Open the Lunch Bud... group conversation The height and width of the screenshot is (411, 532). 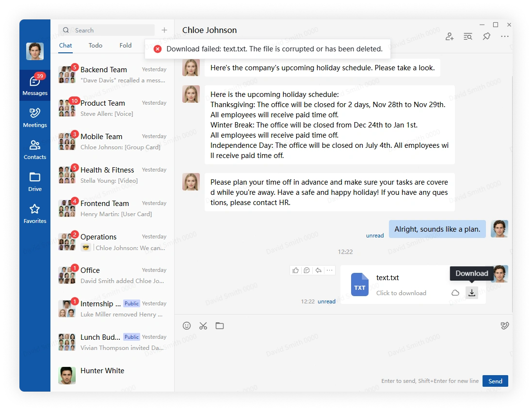click(x=113, y=342)
